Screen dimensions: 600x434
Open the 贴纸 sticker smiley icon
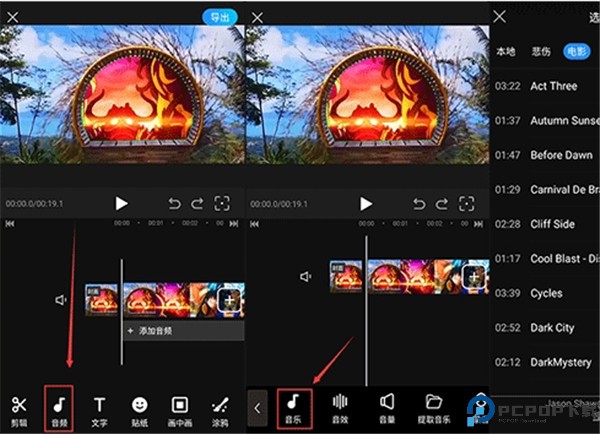(140, 411)
